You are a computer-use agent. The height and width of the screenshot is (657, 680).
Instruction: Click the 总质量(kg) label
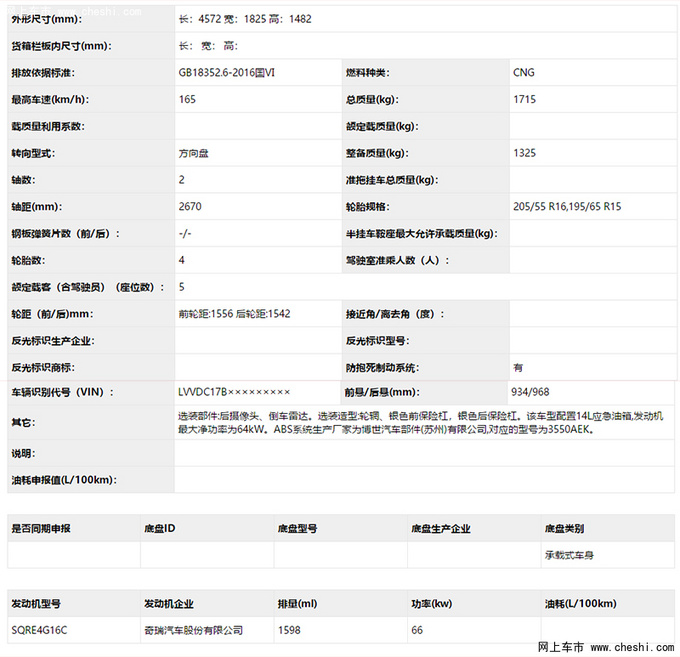(x=372, y=100)
